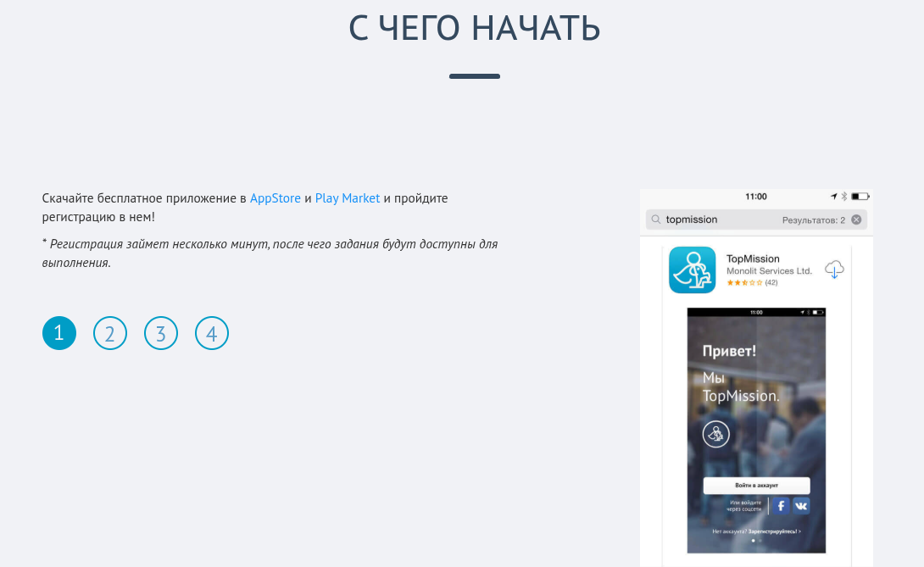
Task: Open the AppStore link
Action: click(x=276, y=198)
